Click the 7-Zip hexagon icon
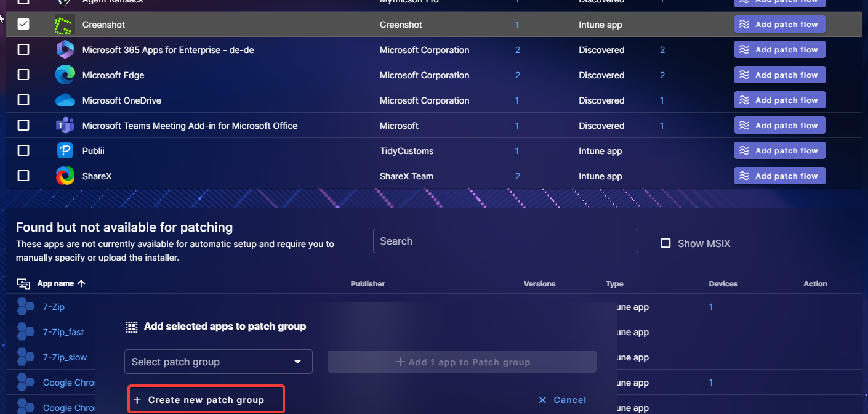The height and width of the screenshot is (414, 868). click(26, 307)
